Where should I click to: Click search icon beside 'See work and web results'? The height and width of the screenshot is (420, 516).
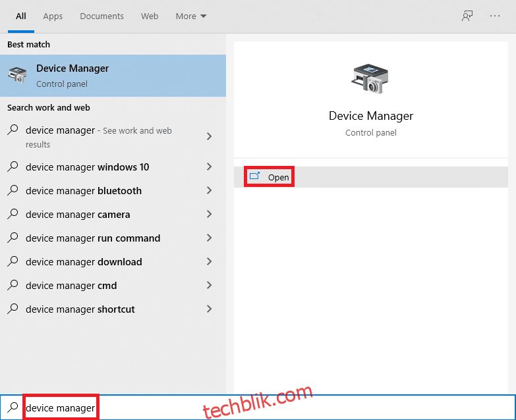[x=13, y=130]
